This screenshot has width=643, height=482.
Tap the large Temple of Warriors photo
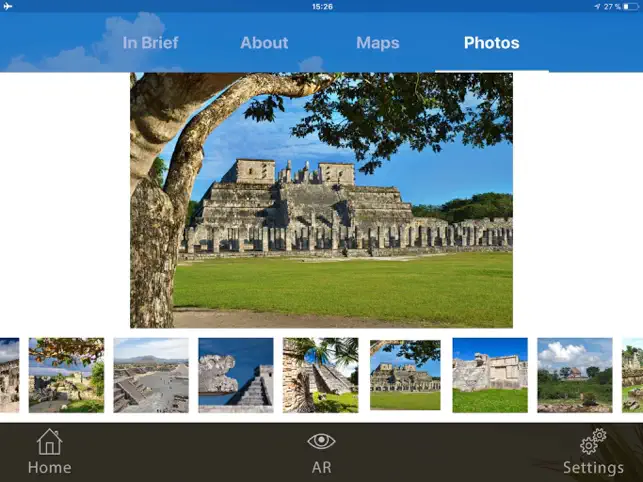pyautogui.click(x=322, y=200)
